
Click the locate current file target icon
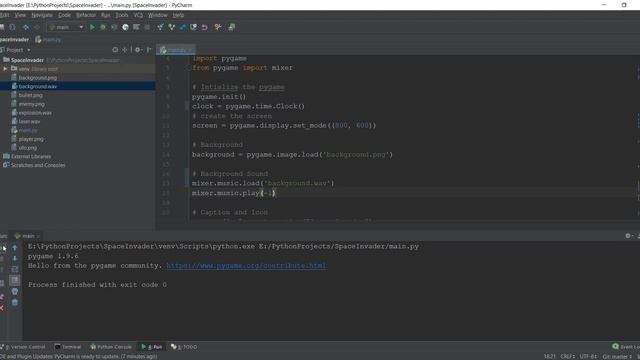(x=115, y=50)
